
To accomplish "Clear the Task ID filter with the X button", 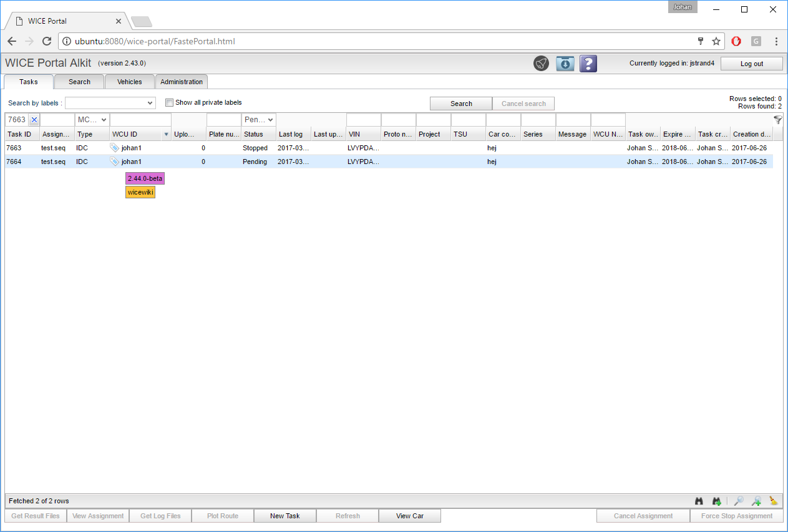I will [x=34, y=120].
